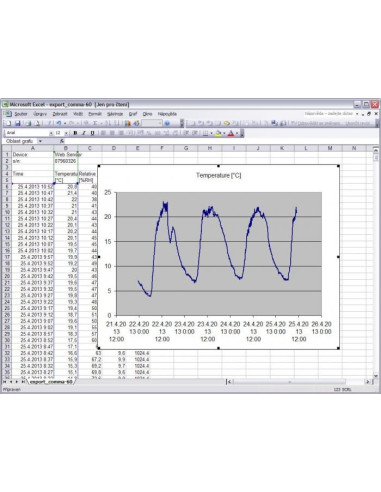
Task: Open the Nápověda menu
Action: coord(167,114)
